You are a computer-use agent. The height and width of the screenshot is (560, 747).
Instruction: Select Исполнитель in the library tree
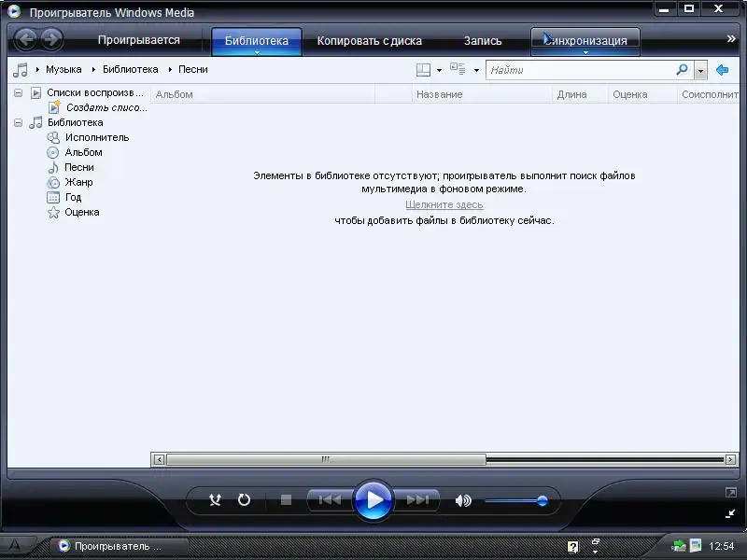[x=97, y=137]
